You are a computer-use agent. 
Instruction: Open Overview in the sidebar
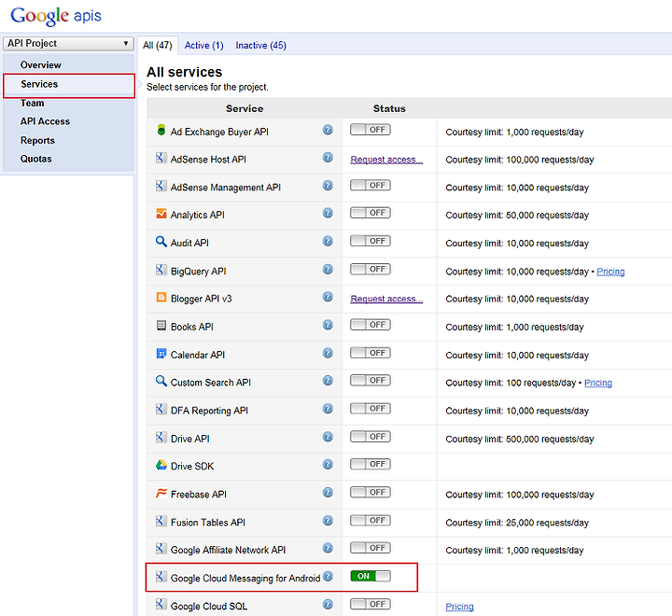pyautogui.click(x=41, y=65)
